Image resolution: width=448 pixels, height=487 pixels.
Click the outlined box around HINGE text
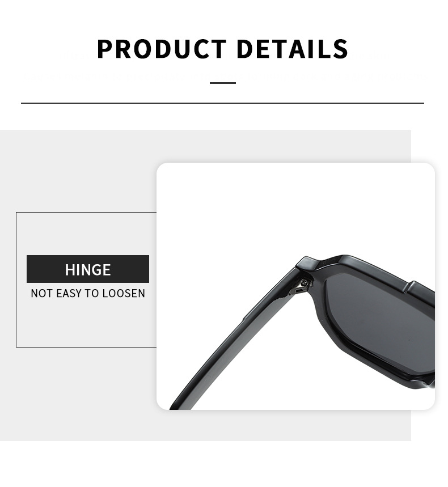click(x=86, y=280)
